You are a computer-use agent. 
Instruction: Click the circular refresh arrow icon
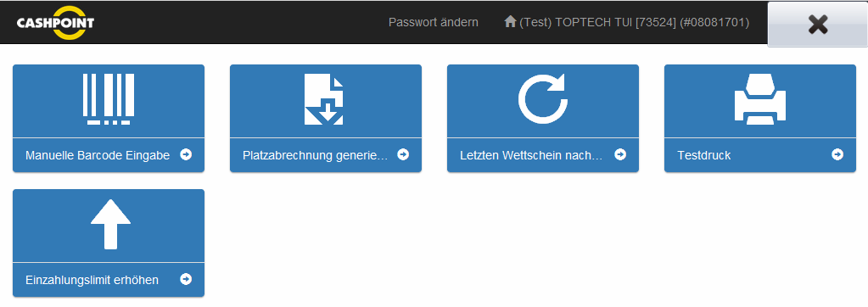coord(543,99)
